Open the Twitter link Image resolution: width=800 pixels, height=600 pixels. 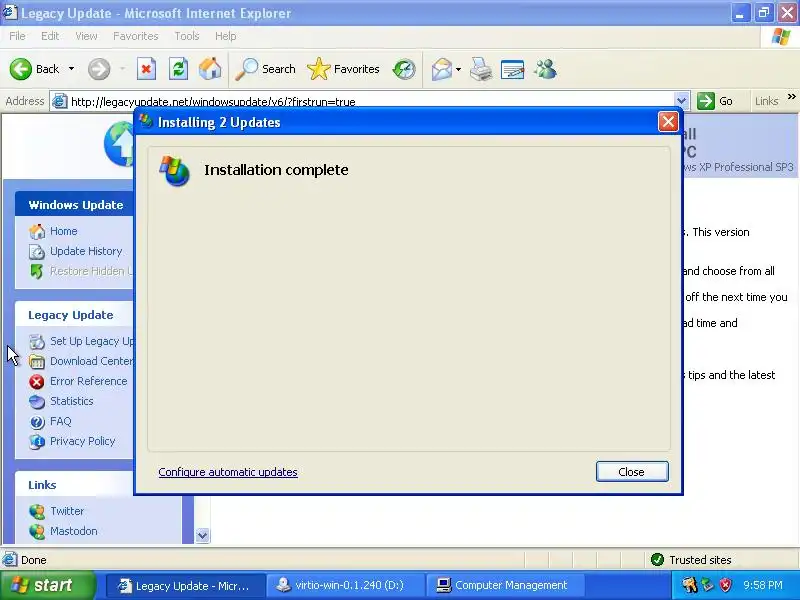pos(67,511)
